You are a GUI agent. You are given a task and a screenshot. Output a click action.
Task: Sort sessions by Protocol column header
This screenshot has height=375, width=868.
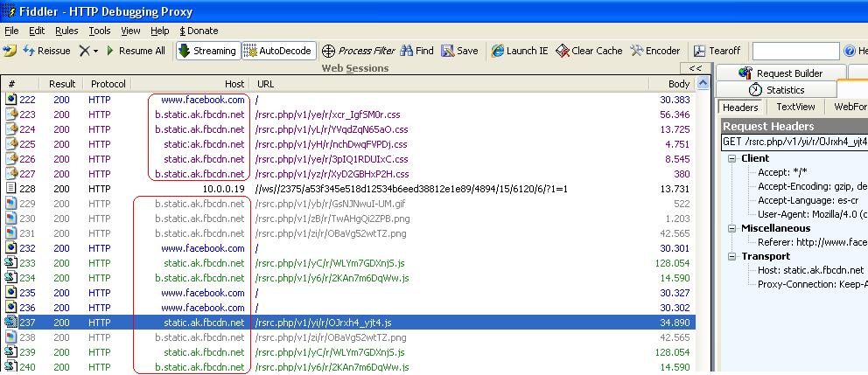point(108,84)
